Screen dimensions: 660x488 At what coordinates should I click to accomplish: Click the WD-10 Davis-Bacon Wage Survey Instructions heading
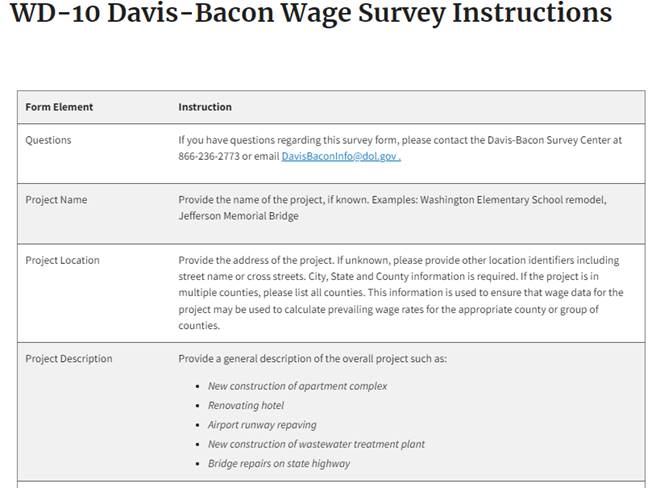[310, 14]
